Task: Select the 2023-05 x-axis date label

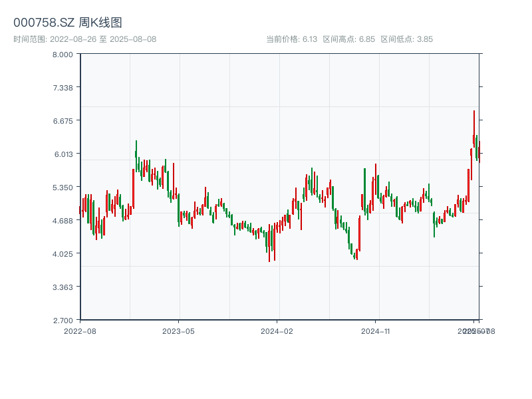Action: 178,331
